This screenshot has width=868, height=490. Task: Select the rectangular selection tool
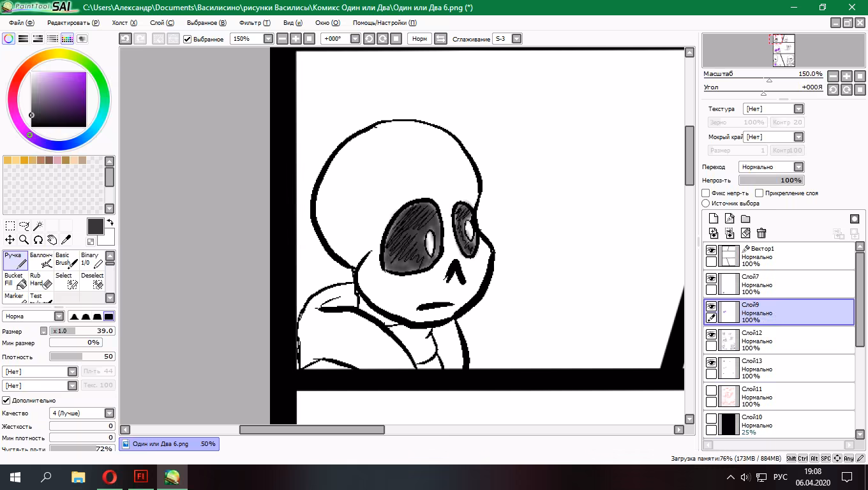coord(10,226)
